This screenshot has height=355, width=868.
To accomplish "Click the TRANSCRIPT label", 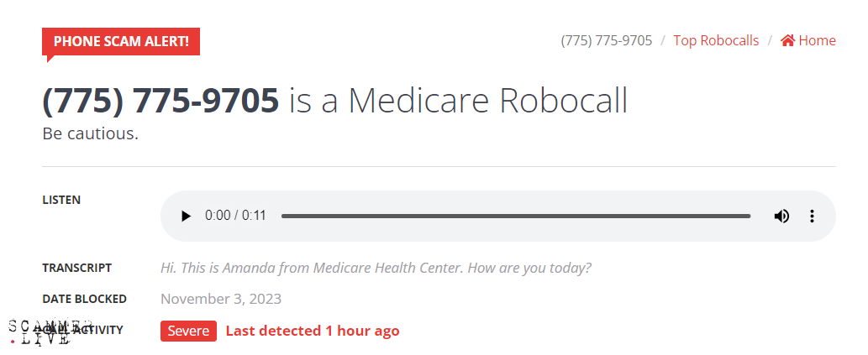I will tap(76, 268).
